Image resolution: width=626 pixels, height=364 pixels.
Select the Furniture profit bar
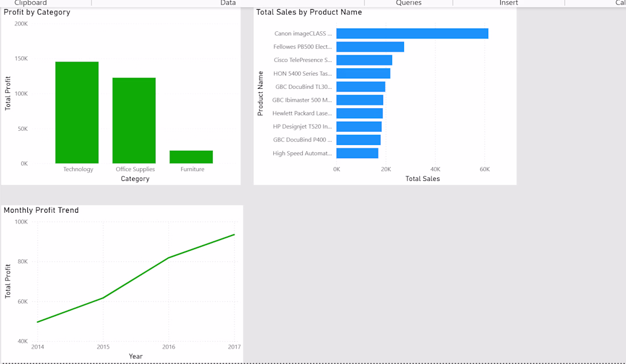click(x=191, y=157)
